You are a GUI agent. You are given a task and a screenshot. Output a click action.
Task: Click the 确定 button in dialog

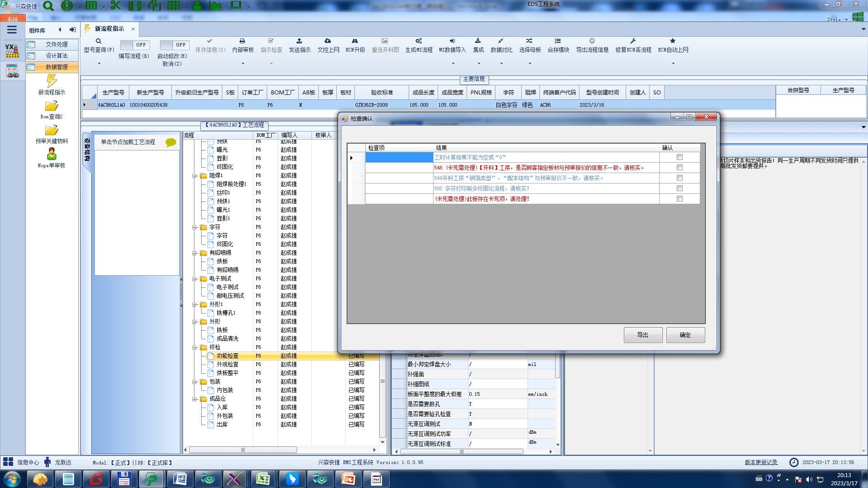tap(685, 335)
